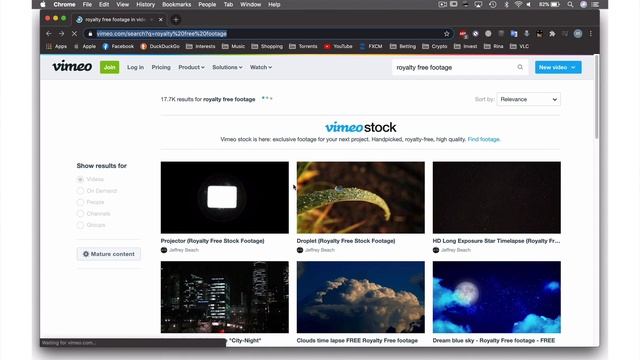The height and width of the screenshot is (360, 640).
Task: Open the Facebook bookmark
Action: click(x=118, y=47)
